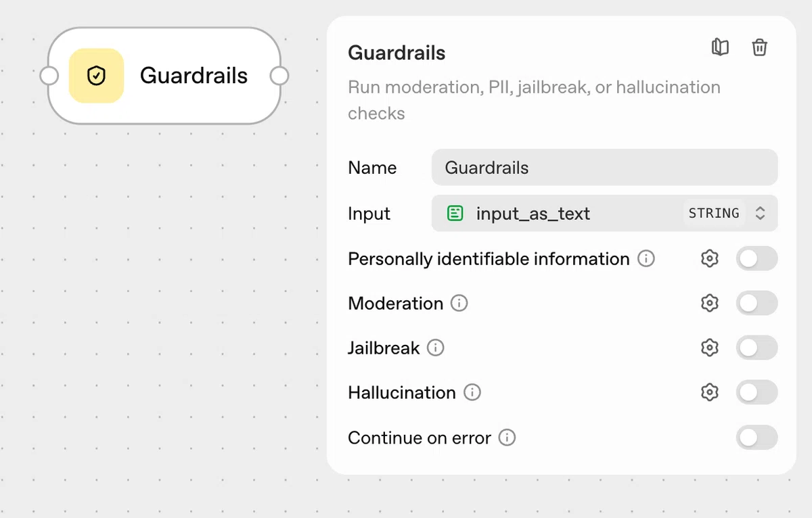Show the Moderation info tooltip icon
This screenshot has height=518, width=812.
(459, 303)
